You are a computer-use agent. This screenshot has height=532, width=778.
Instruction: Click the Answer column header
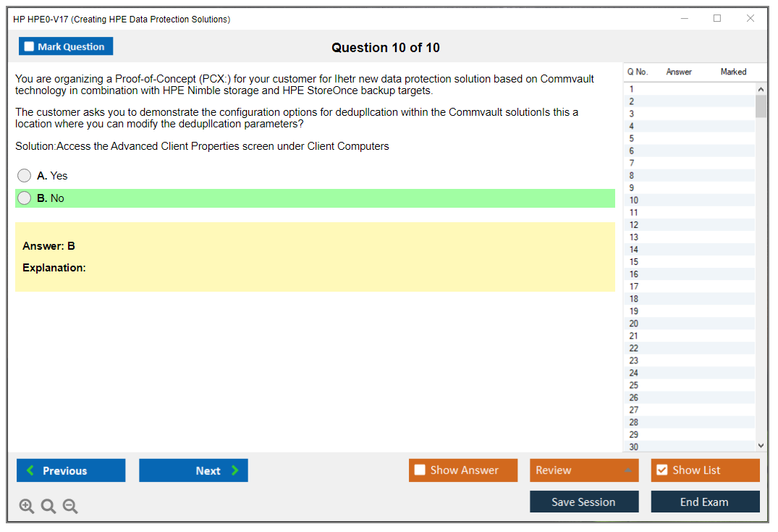679,72
